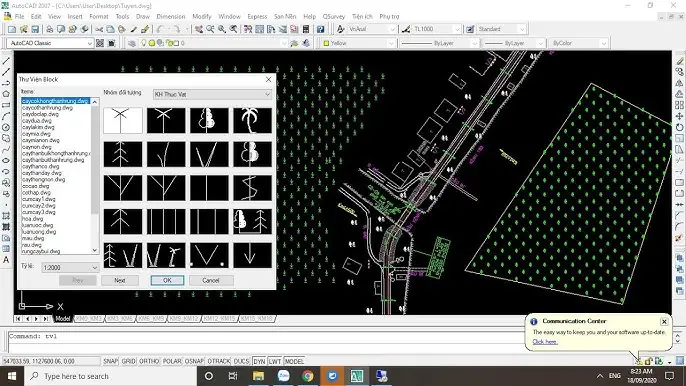Select the Move modify tool

[679, 116]
